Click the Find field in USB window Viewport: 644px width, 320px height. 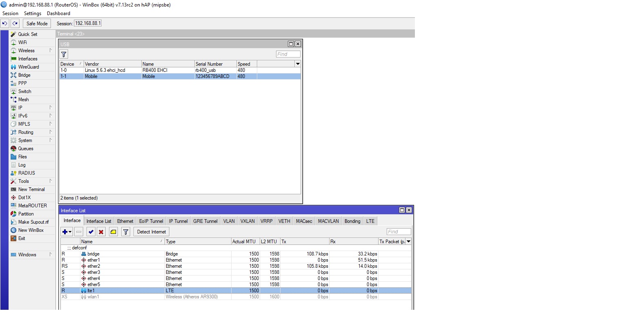point(288,54)
